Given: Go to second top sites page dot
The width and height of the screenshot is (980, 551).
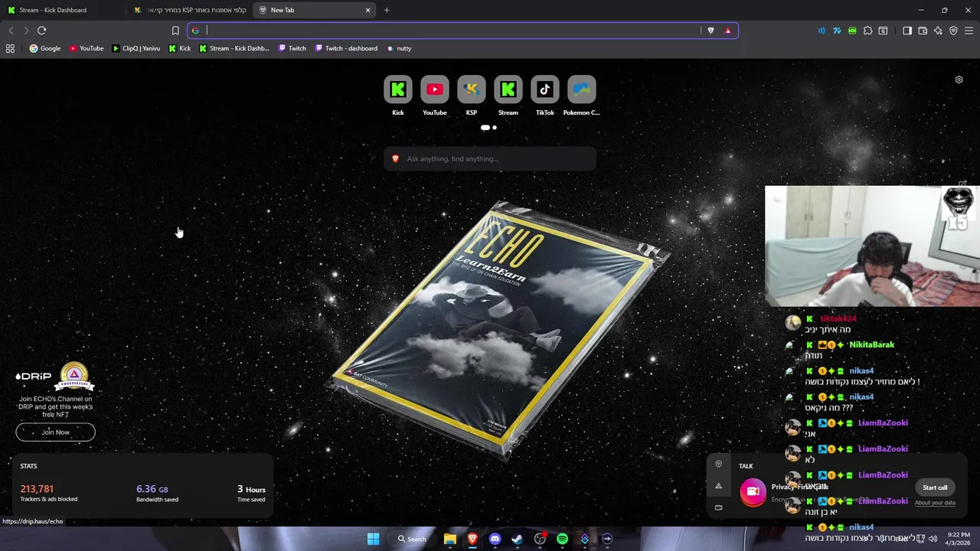Looking at the screenshot, I should click(x=495, y=128).
